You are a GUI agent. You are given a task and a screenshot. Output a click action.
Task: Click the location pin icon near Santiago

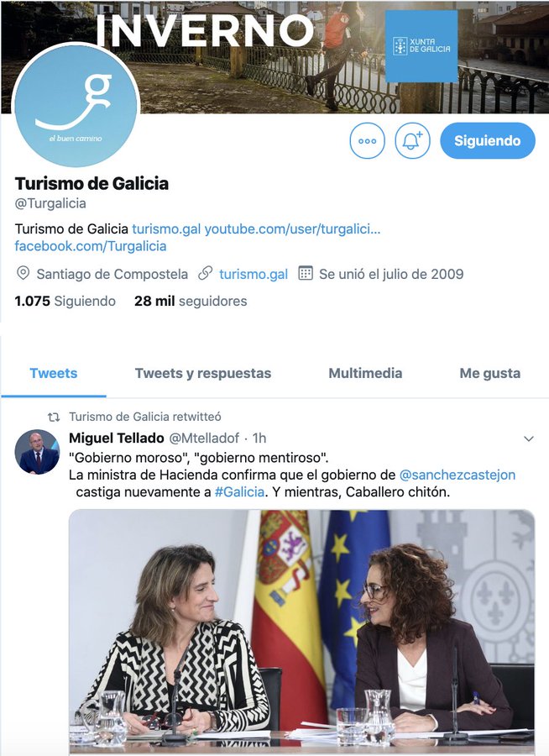point(23,273)
